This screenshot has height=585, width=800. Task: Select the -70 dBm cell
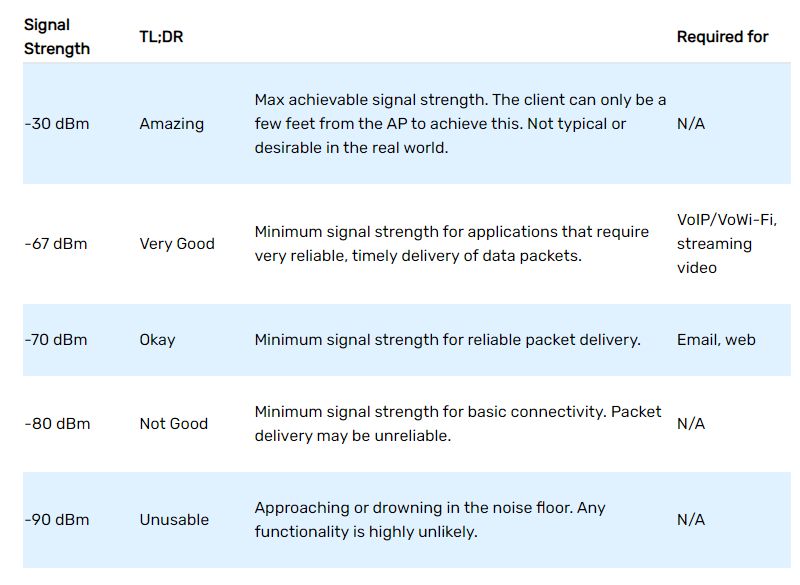57,340
